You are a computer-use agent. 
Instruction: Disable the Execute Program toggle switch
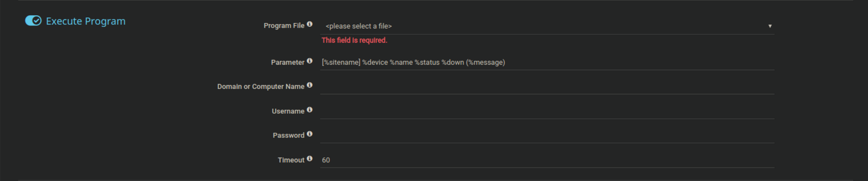pos(33,21)
